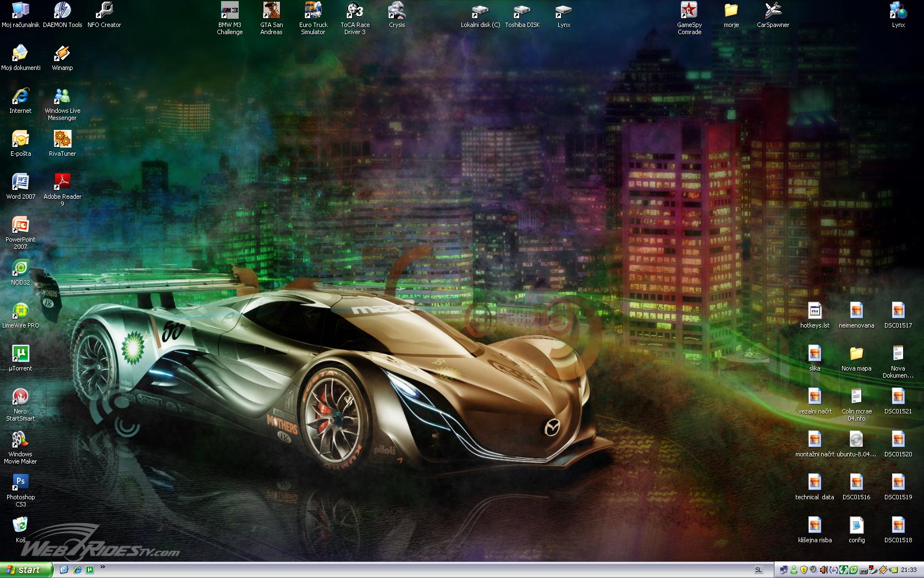Open the morje folder
Image resolution: width=924 pixels, height=578 pixels.
coord(731,15)
